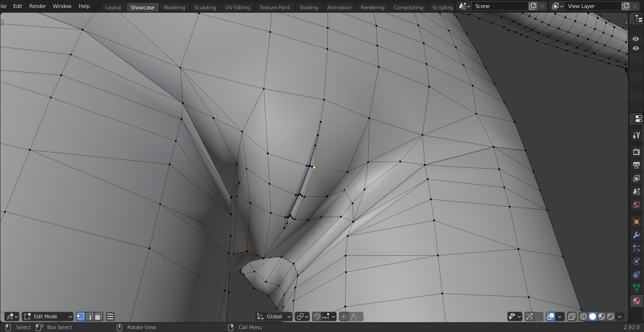This screenshot has width=644, height=332.
Task: Open Object Data mesh properties tab
Action: click(x=636, y=288)
